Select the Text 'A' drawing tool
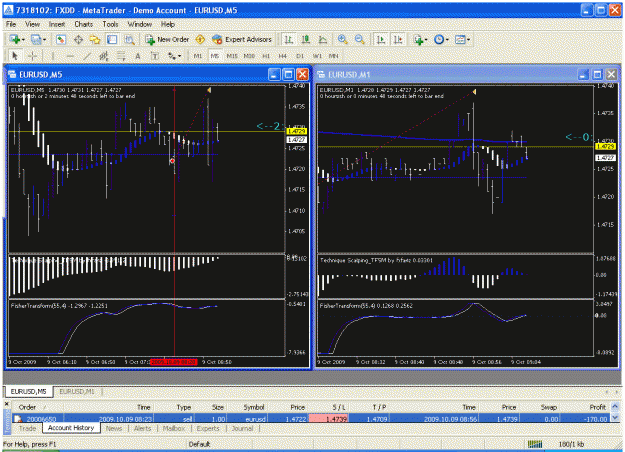The width and height of the screenshot is (625, 452). pos(138,56)
